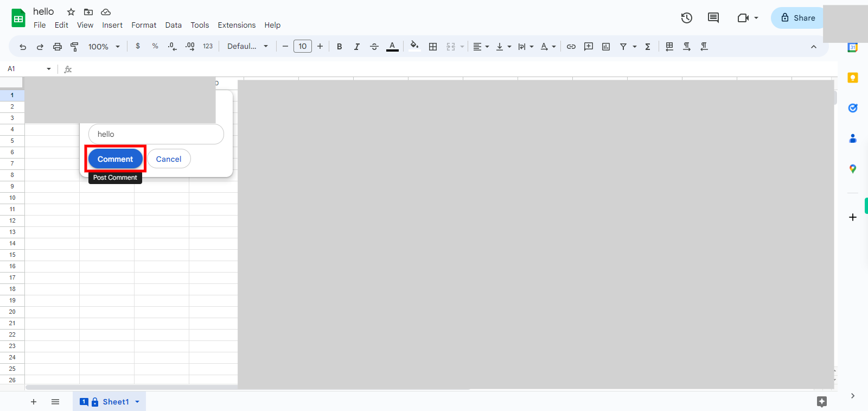
Task: Open the zoom 100% dropdown
Action: click(x=104, y=47)
